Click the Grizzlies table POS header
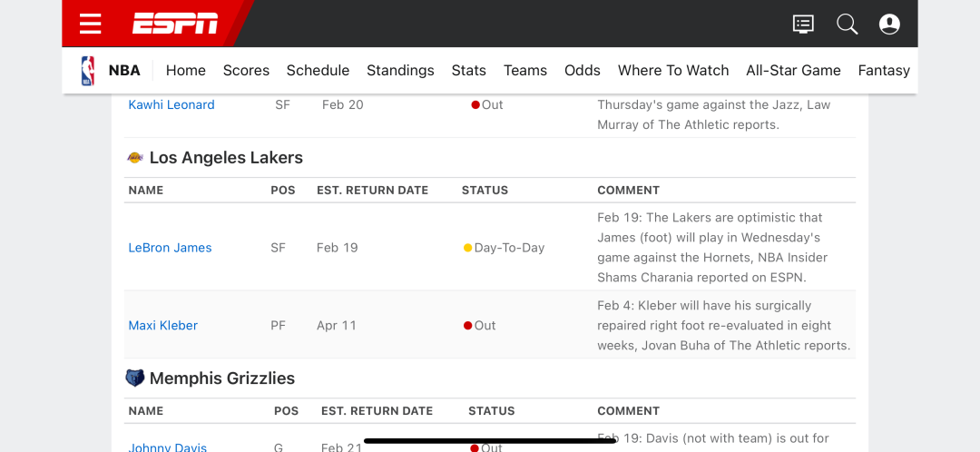The height and width of the screenshot is (452, 980). tap(286, 411)
